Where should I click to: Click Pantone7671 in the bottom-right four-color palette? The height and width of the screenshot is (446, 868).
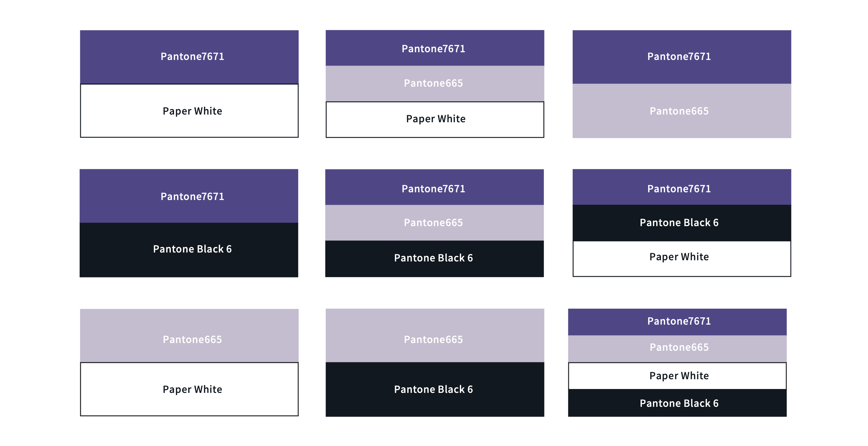tap(677, 321)
